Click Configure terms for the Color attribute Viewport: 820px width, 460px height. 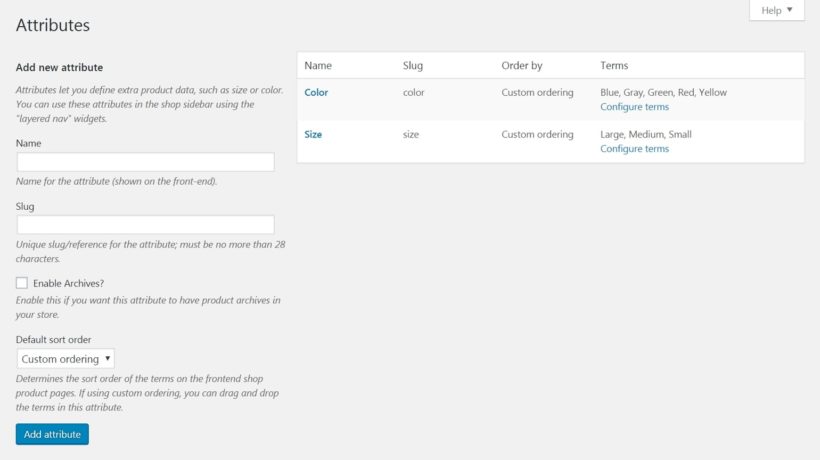[634, 107]
